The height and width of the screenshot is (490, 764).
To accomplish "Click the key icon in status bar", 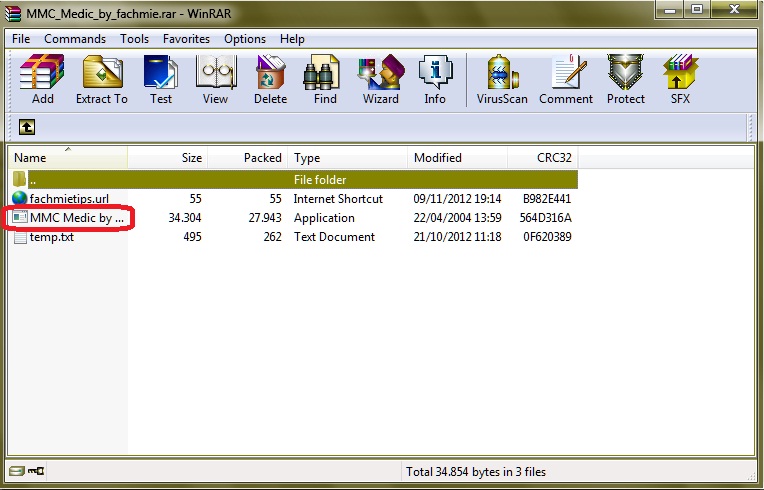I will point(36,471).
